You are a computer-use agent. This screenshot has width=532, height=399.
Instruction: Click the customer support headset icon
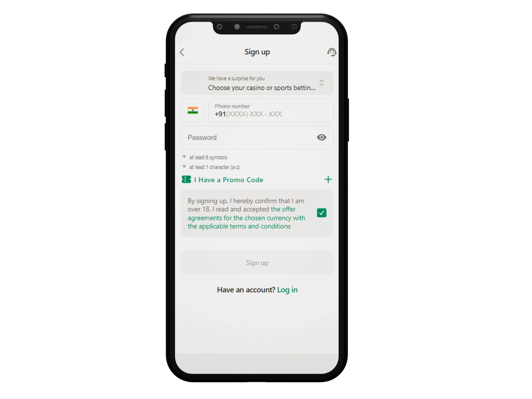click(x=332, y=52)
